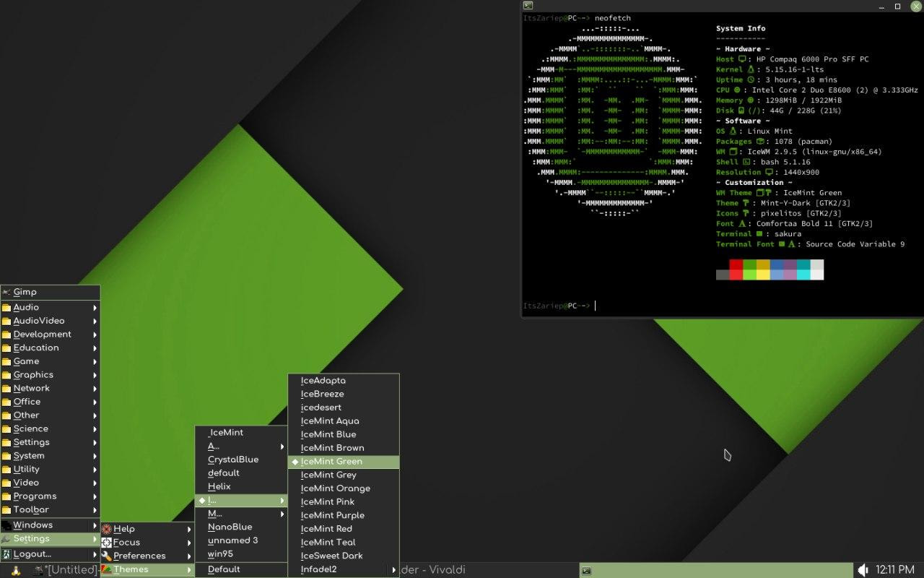
Task: Open the Development menu entry
Action: click(x=42, y=335)
